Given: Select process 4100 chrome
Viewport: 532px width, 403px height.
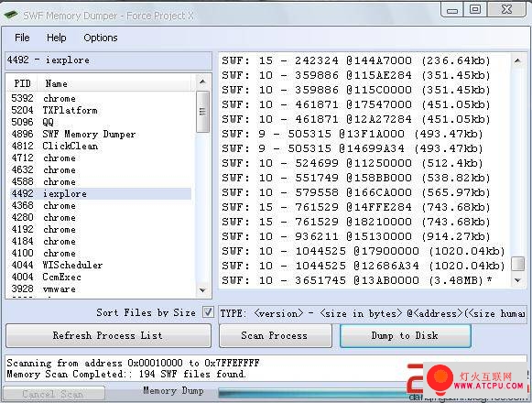Looking at the screenshot, I should coord(100,253).
